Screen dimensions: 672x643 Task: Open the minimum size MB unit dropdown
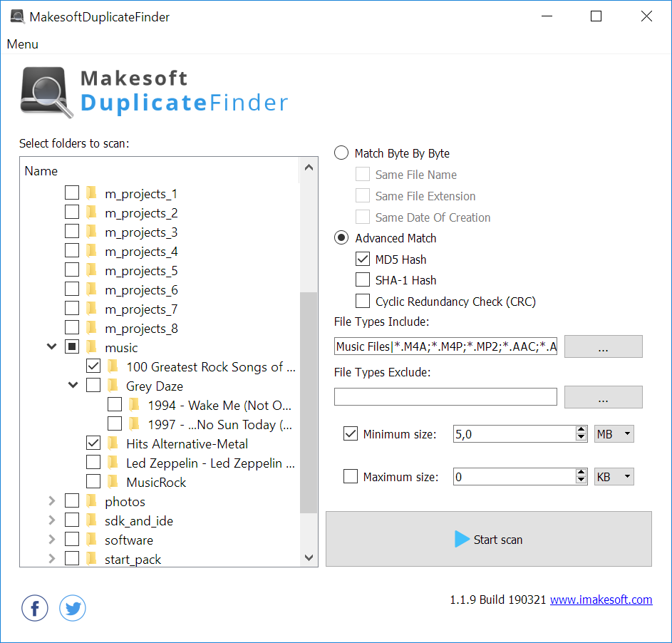coord(614,434)
